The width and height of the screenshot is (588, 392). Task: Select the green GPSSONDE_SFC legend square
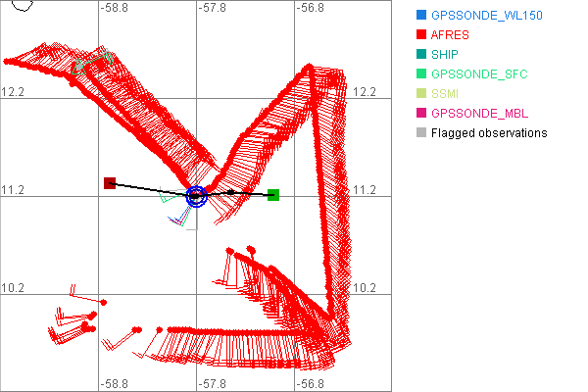421,74
